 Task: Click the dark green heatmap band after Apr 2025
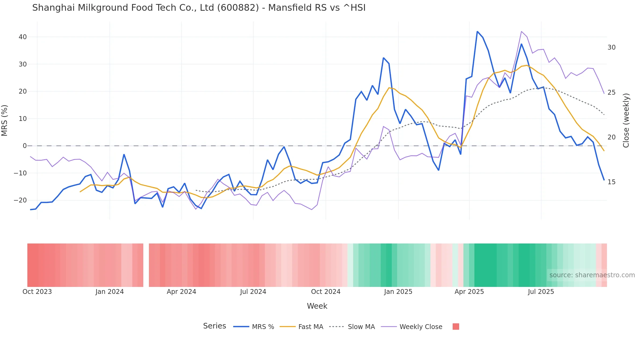click(485, 265)
